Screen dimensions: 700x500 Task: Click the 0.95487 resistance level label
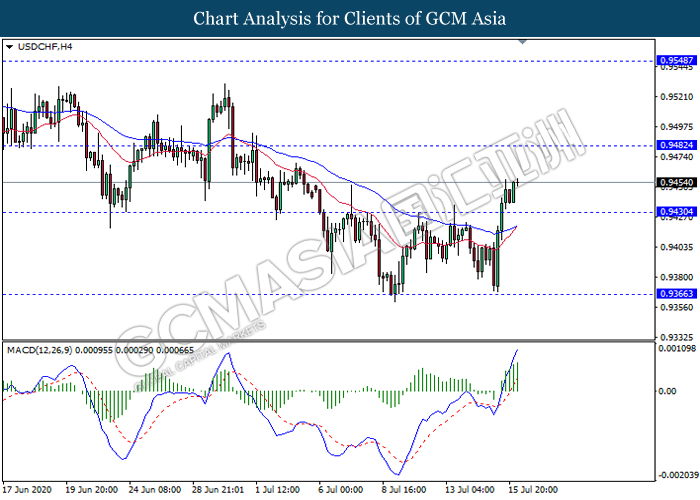point(677,60)
